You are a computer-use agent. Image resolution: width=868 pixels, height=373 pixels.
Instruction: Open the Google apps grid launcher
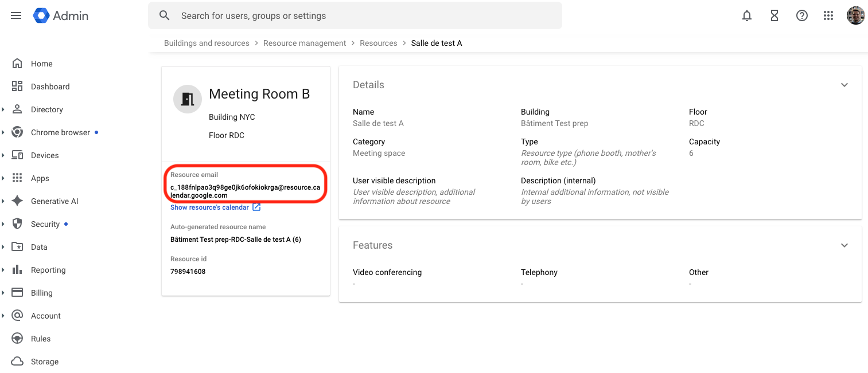[x=828, y=15]
